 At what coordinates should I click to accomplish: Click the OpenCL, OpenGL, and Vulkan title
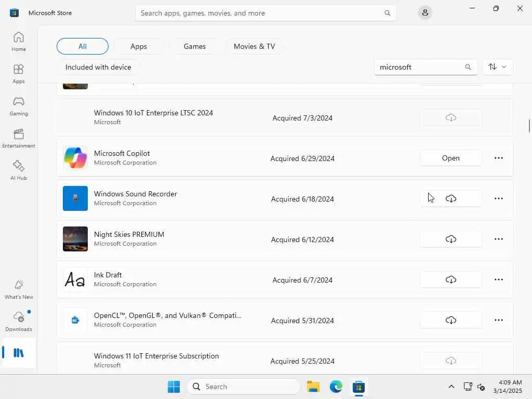coord(168,315)
